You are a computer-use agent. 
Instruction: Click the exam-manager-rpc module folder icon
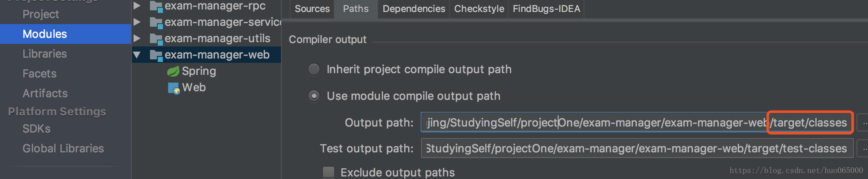[x=156, y=6]
